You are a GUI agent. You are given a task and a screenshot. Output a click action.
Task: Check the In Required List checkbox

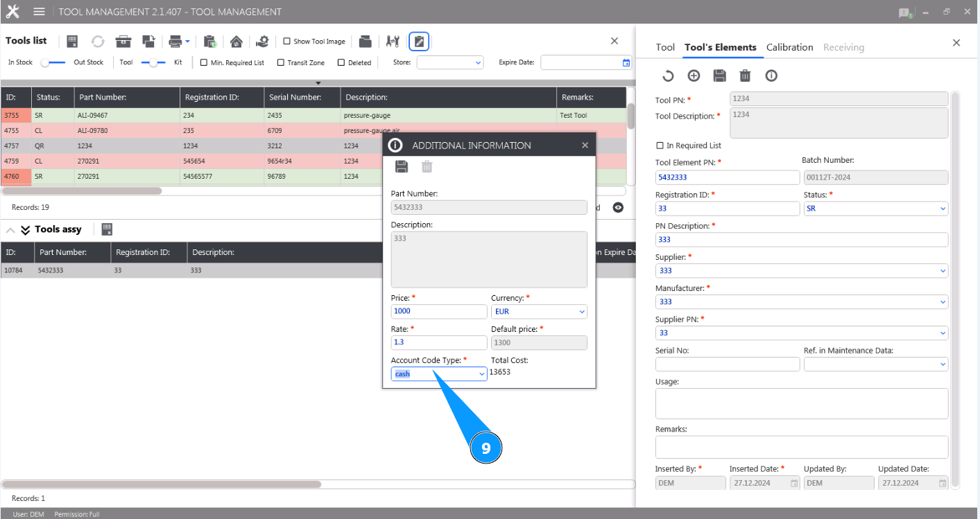click(x=660, y=146)
